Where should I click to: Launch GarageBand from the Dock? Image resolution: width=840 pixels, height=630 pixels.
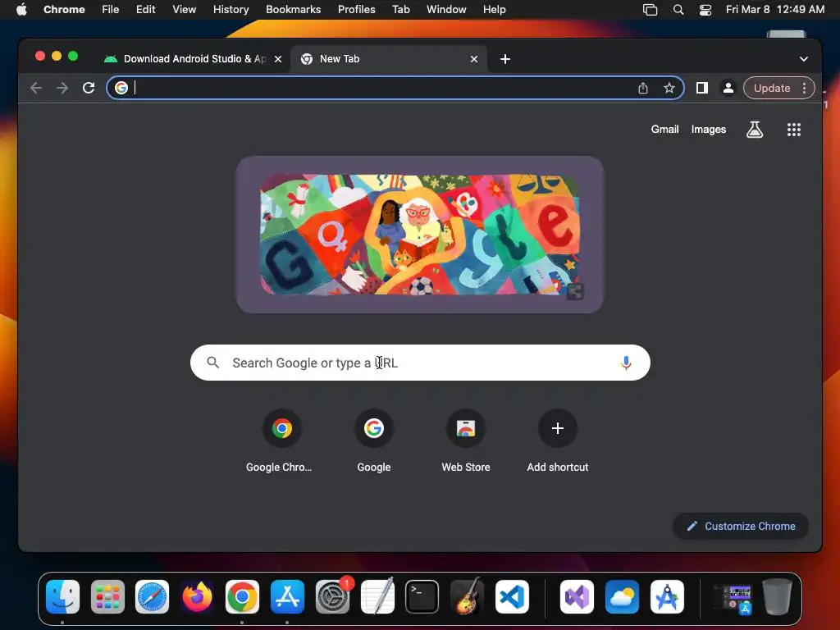coord(467,596)
